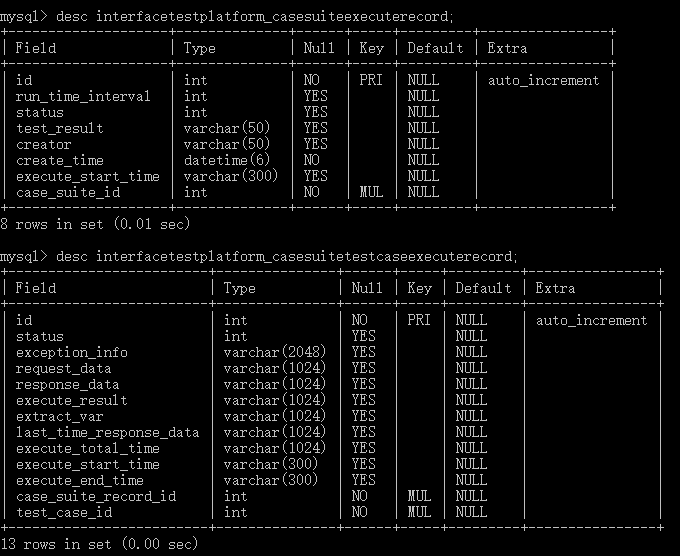Click the test_case_id field name
680x556 pixels.
64,513
